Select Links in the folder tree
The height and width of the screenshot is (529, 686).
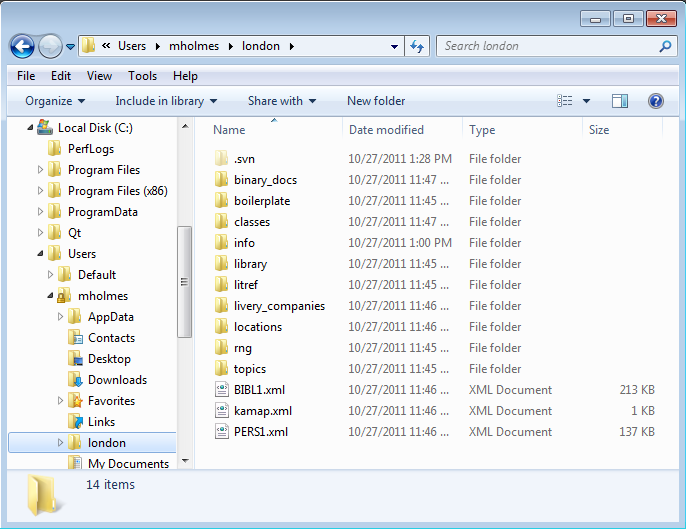pyautogui.click(x=102, y=422)
